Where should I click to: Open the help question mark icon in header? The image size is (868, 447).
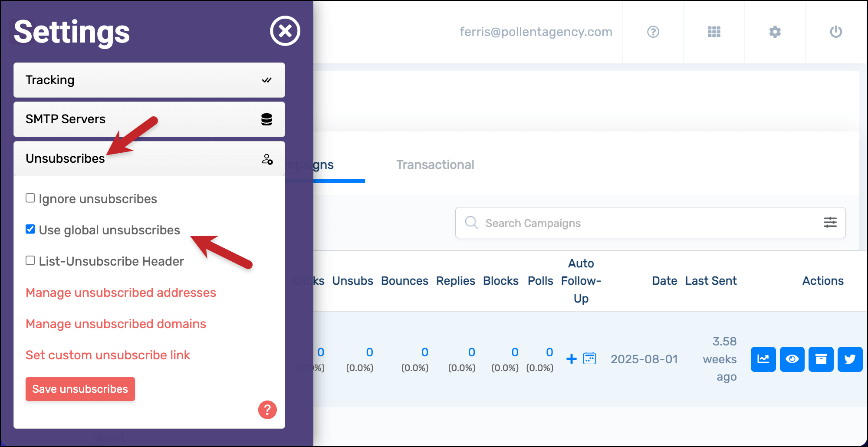coord(653,32)
